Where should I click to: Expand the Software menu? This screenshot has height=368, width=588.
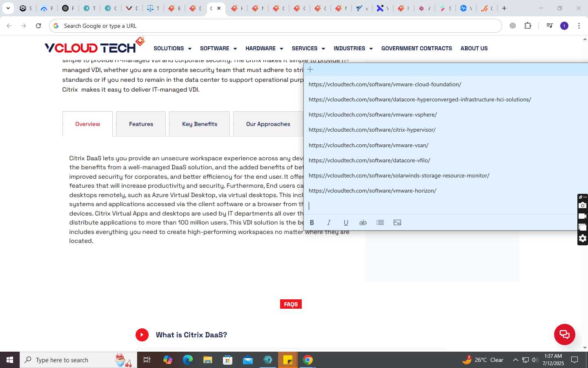click(x=218, y=48)
